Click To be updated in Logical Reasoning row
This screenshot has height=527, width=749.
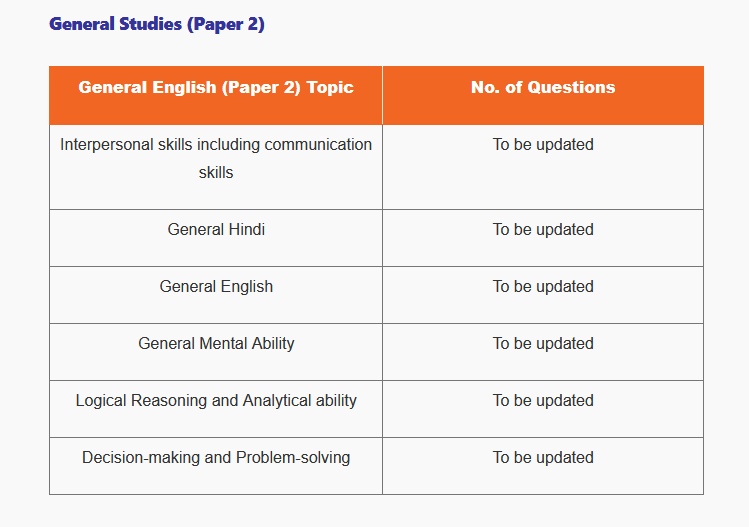click(x=543, y=401)
